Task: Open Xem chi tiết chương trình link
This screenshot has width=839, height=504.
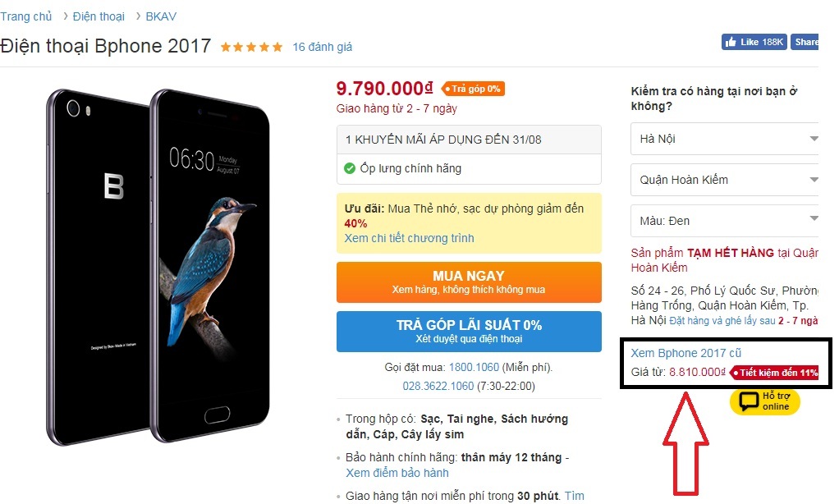Action: pos(409,238)
